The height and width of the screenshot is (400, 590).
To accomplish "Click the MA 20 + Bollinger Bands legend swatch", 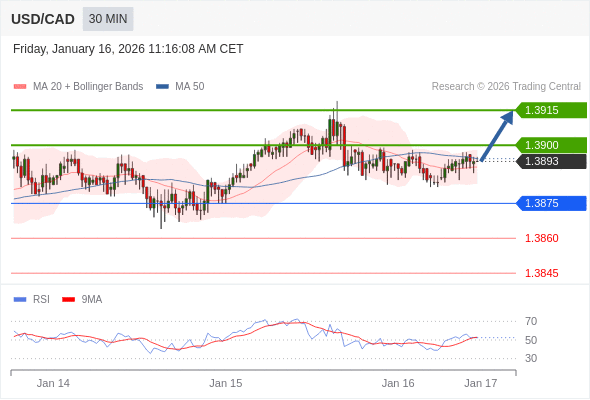I will [x=20, y=87].
